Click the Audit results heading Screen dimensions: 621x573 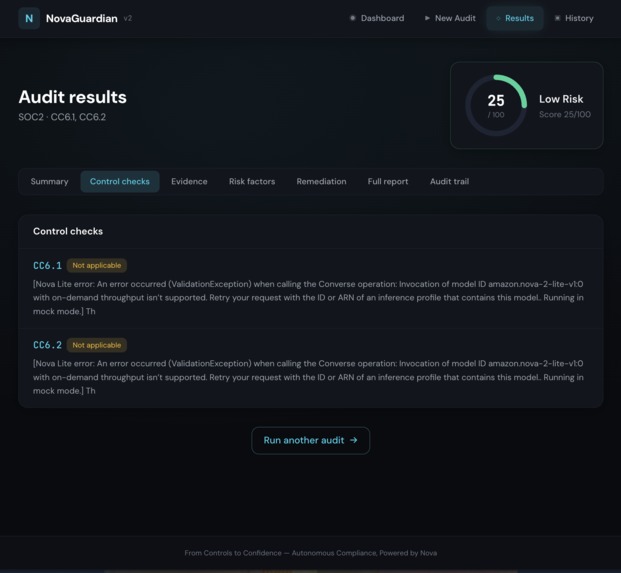[72, 97]
